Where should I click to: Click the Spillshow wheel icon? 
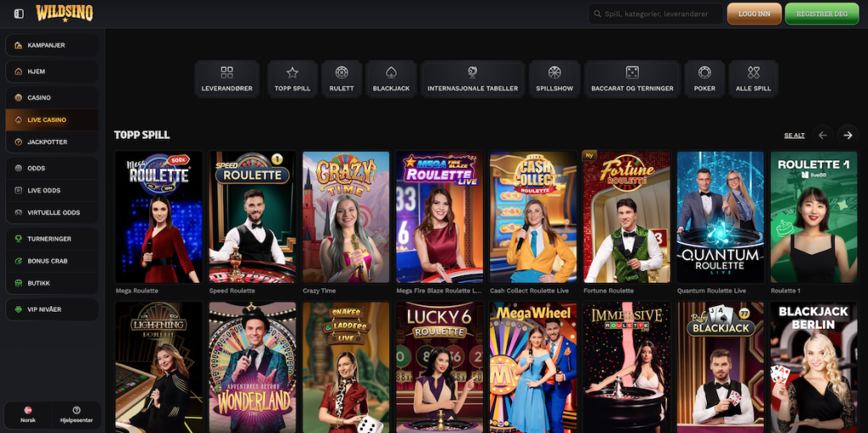[554, 73]
